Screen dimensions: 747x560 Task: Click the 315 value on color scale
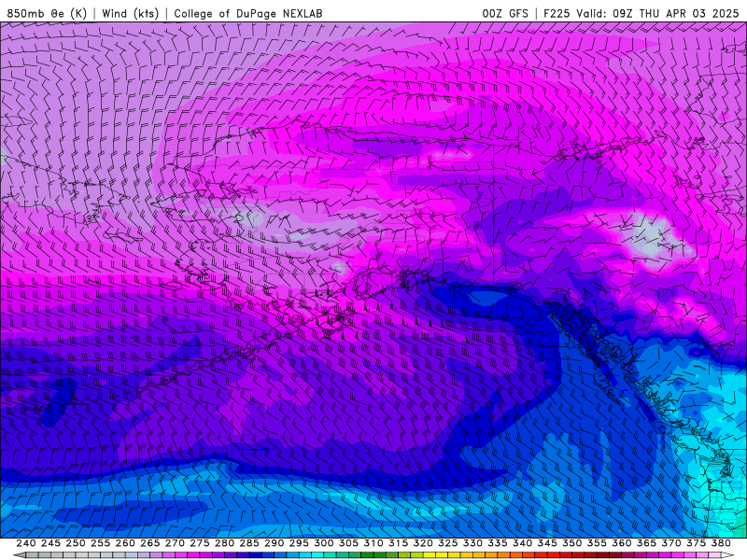[398, 543]
